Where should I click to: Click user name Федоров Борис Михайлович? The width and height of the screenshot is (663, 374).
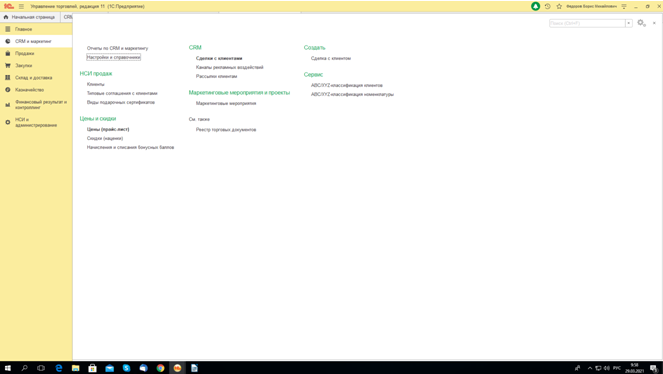click(591, 6)
